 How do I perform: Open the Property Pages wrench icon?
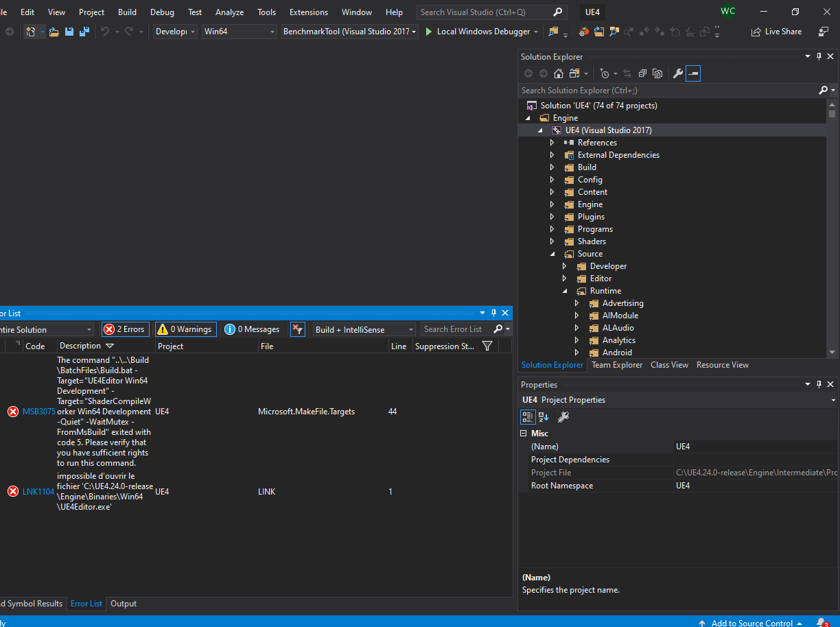(563, 416)
